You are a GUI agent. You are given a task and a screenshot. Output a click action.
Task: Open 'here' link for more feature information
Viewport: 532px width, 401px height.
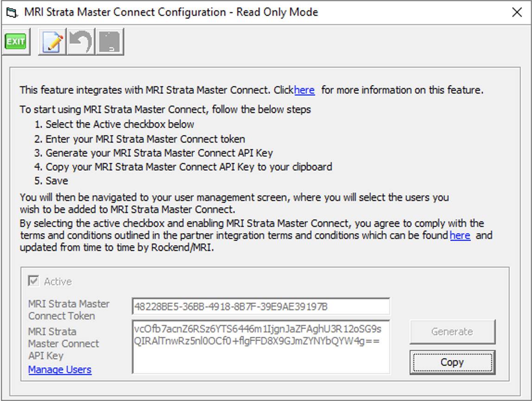pyautogui.click(x=304, y=90)
